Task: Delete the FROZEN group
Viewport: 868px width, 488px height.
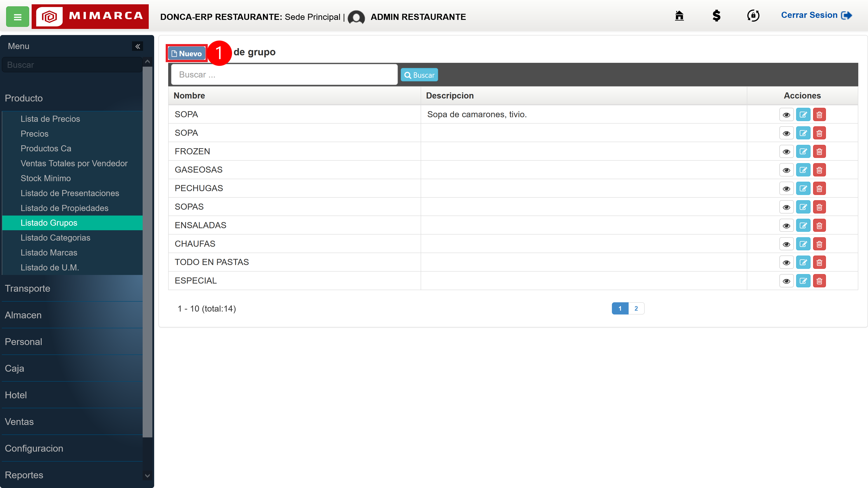Action: 819,152
